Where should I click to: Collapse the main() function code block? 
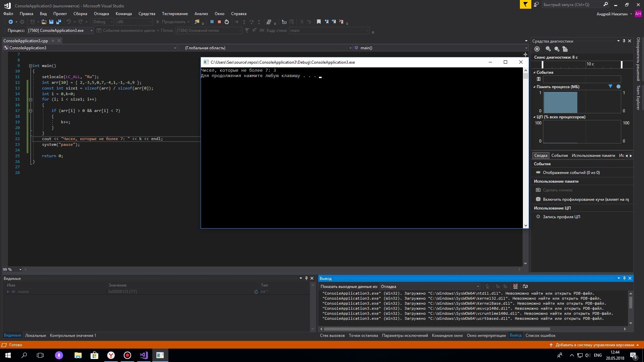pos(31,66)
